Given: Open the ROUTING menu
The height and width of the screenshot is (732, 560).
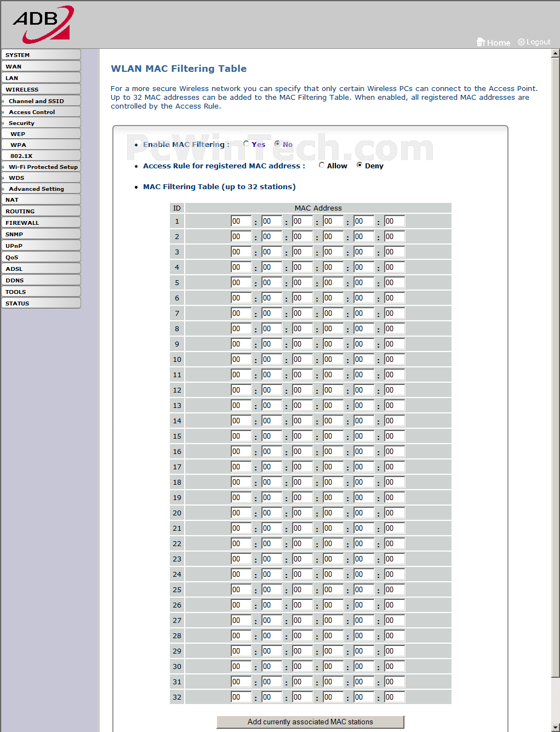Looking at the screenshot, I should coord(41,211).
